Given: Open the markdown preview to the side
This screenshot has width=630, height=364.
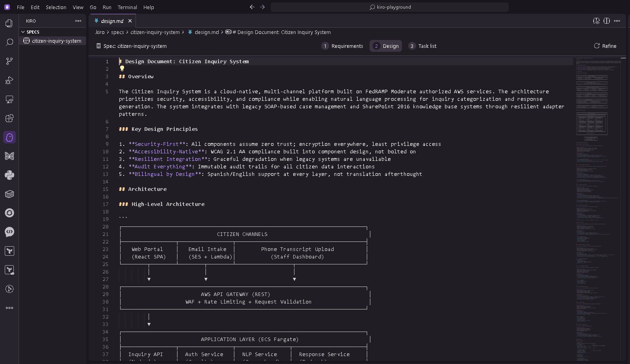Looking at the screenshot, I should [x=596, y=21].
